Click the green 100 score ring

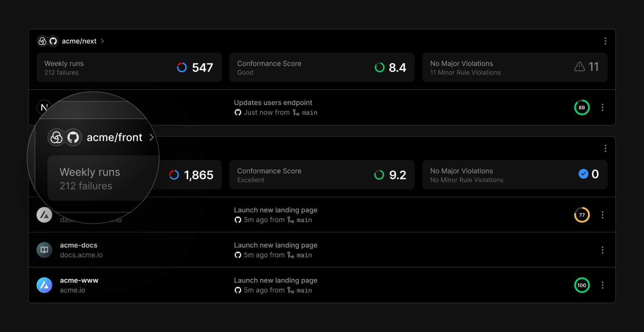(x=582, y=285)
